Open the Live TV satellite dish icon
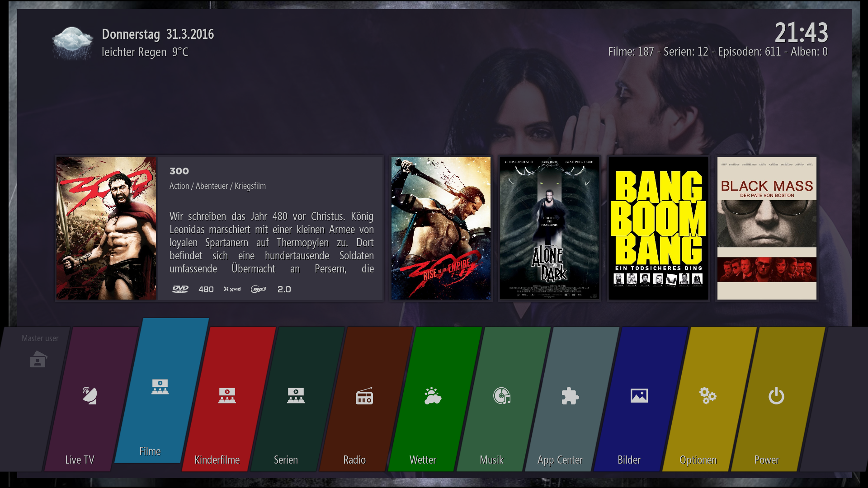868x488 pixels. 90,395
